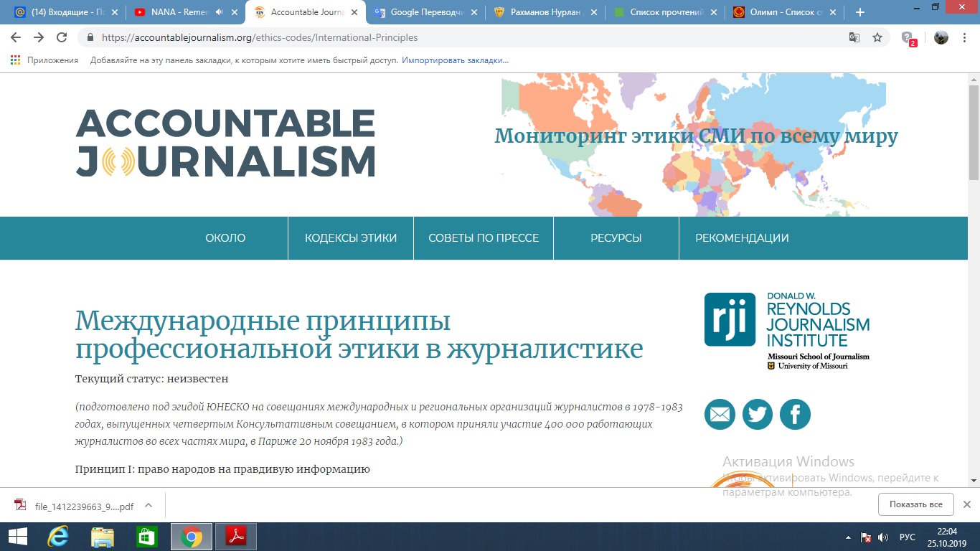
Task: Open the СОВЕТЫ ПО ПРЕССЕ menu item
Action: (x=484, y=238)
